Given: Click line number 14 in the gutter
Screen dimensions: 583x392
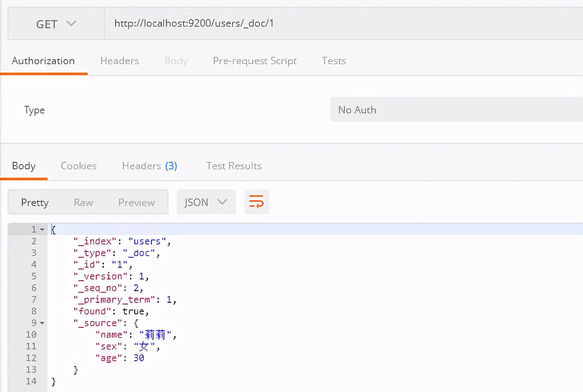Looking at the screenshot, I should point(31,382).
